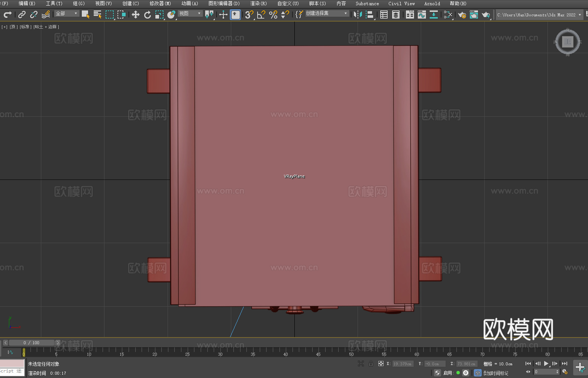Image resolution: width=588 pixels, height=378 pixels.
Task: Open the reference coordinate 视图 dropdown
Action: point(190,13)
